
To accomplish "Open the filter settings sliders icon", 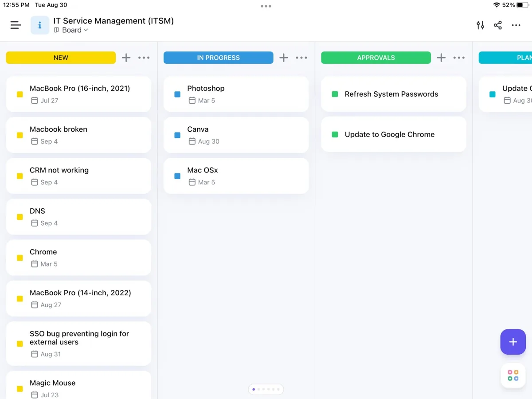I will coord(480,25).
